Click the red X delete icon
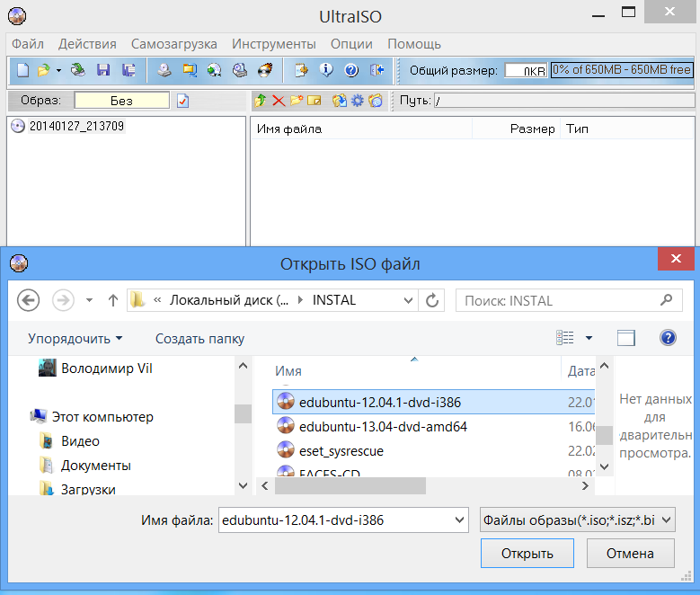This screenshot has width=700, height=595. [279, 101]
